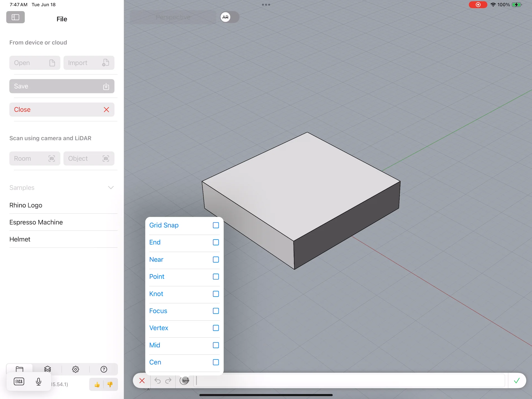Click the thumbs down feedback icon
Screen dimensions: 532x399
pos(110,385)
